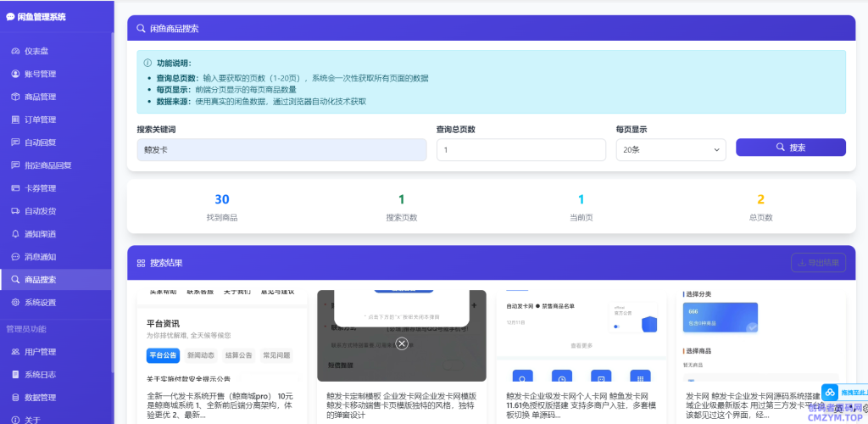Viewport: 868px width, 424px height.
Task: Select 指定商品回复 sidebar entry
Action: 47,165
